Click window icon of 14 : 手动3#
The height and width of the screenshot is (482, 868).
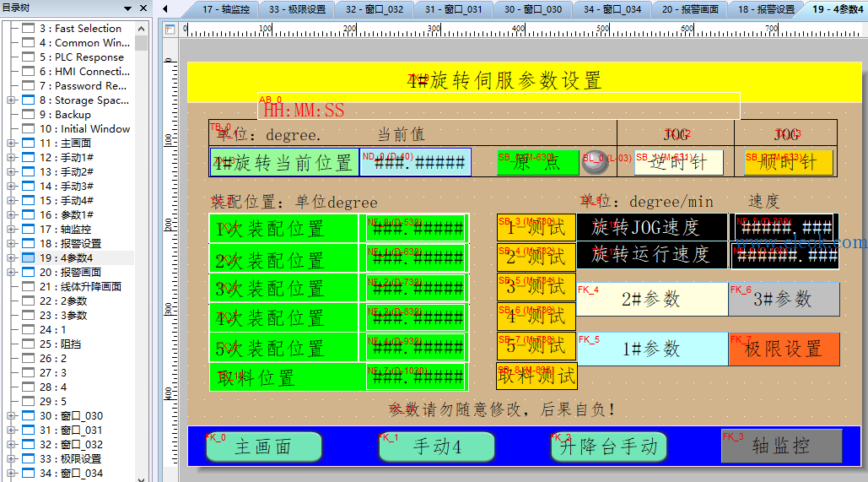click(28, 187)
